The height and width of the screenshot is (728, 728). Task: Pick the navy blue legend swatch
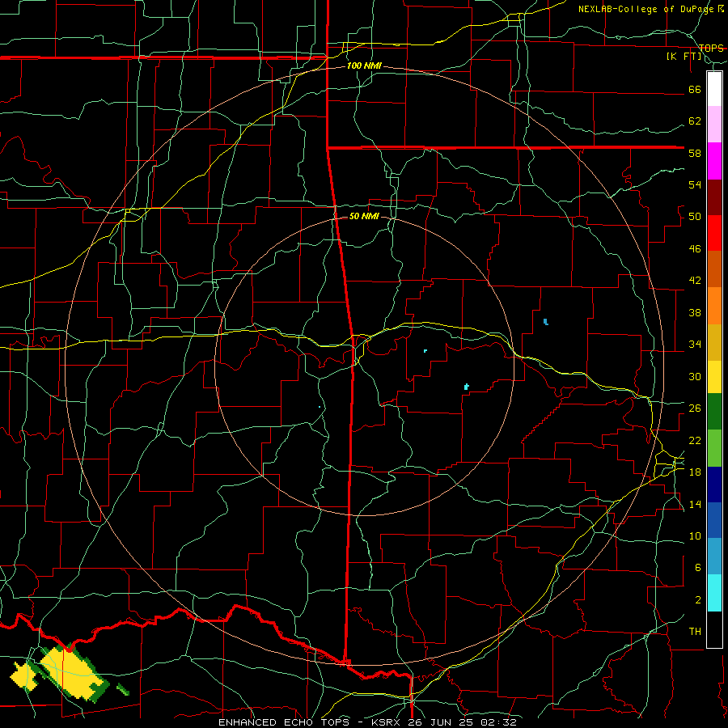click(714, 485)
